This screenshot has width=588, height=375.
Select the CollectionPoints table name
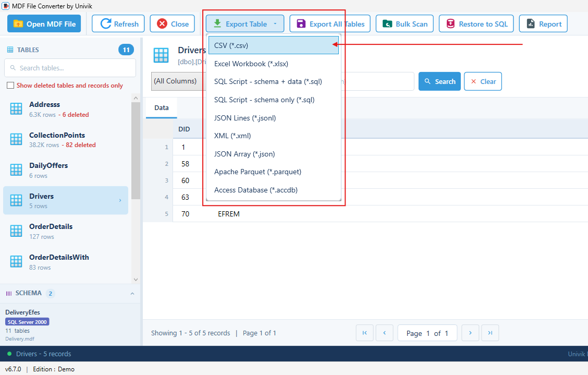[57, 135]
